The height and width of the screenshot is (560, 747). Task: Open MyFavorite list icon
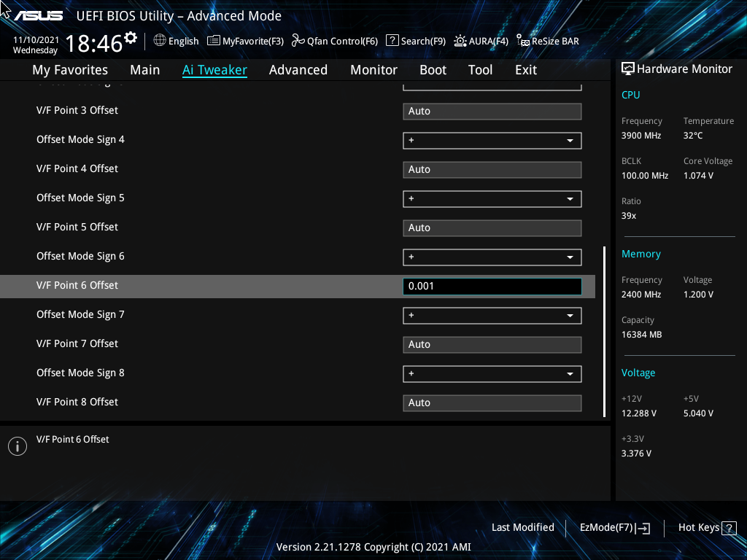click(214, 41)
